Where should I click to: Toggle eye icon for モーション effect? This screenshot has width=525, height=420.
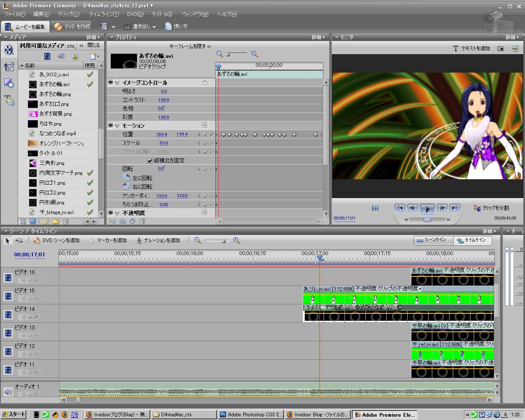tap(110, 126)
